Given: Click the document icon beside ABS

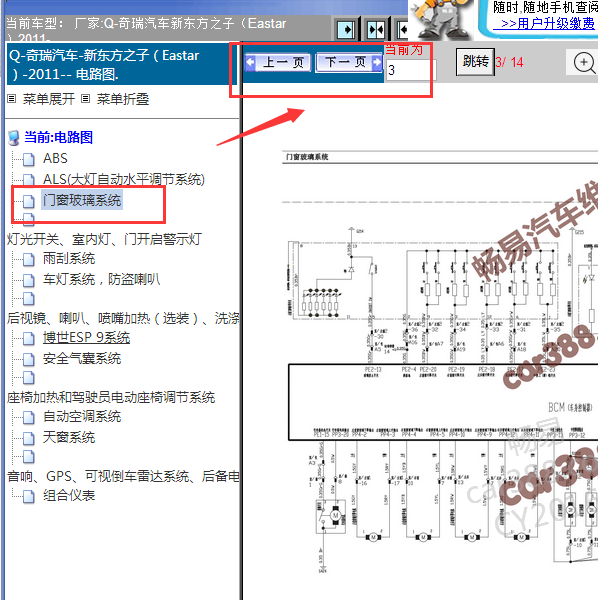Looking at the screenshot, I should tap(28, 160).
